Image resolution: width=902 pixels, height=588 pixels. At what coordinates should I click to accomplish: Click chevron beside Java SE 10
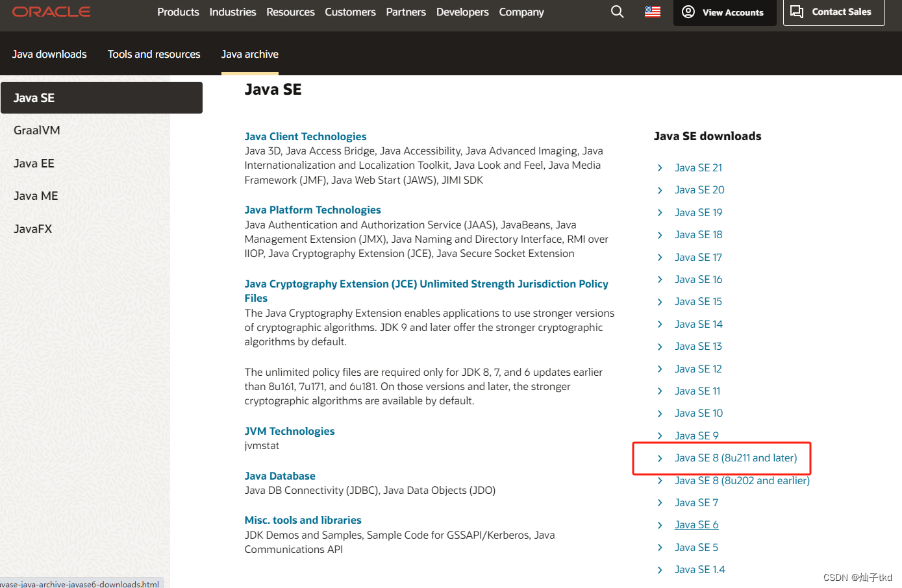660,413
